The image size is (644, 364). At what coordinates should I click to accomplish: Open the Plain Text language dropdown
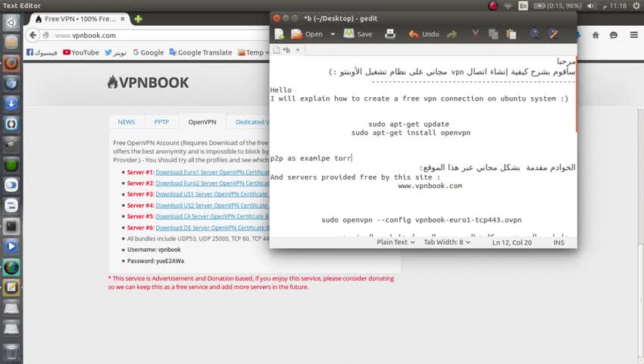(395, 242)
